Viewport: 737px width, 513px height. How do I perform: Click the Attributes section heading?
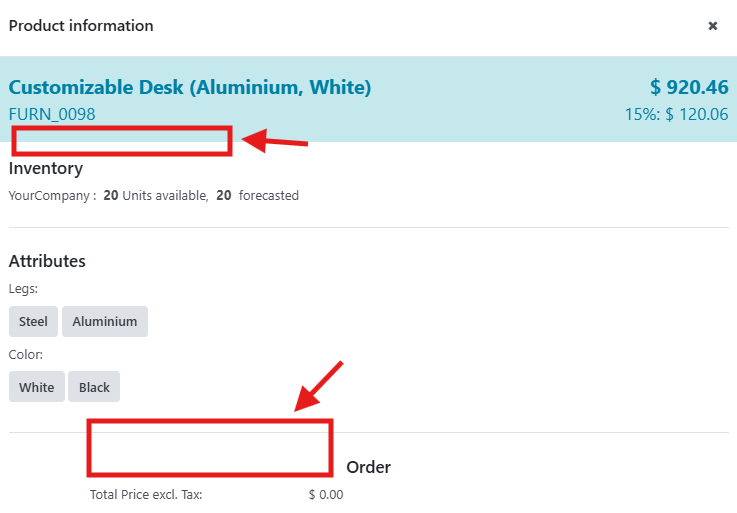(47, 261)
